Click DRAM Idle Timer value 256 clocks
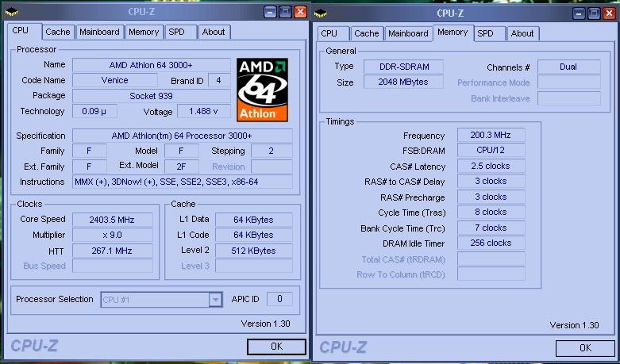620x364 pixels. (491, 243)
